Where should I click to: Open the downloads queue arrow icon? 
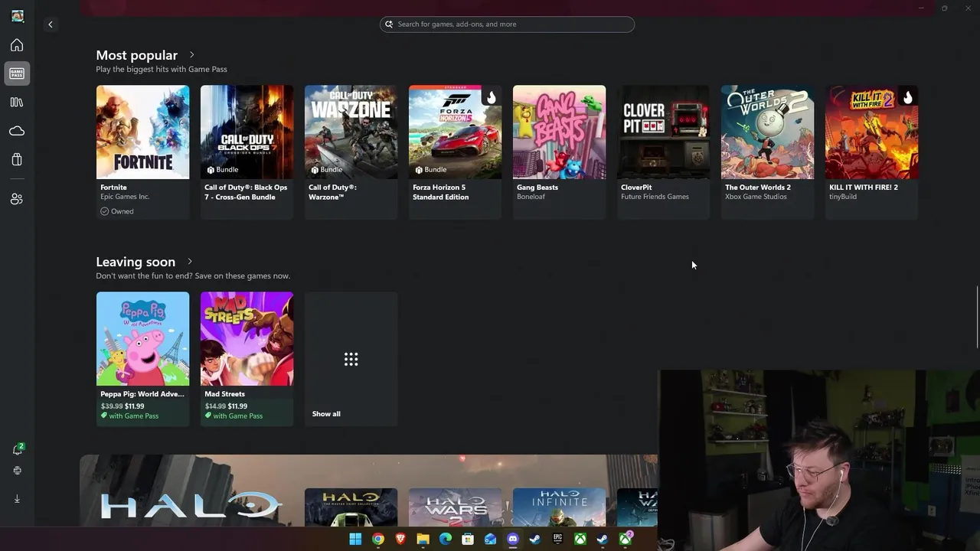17,499
